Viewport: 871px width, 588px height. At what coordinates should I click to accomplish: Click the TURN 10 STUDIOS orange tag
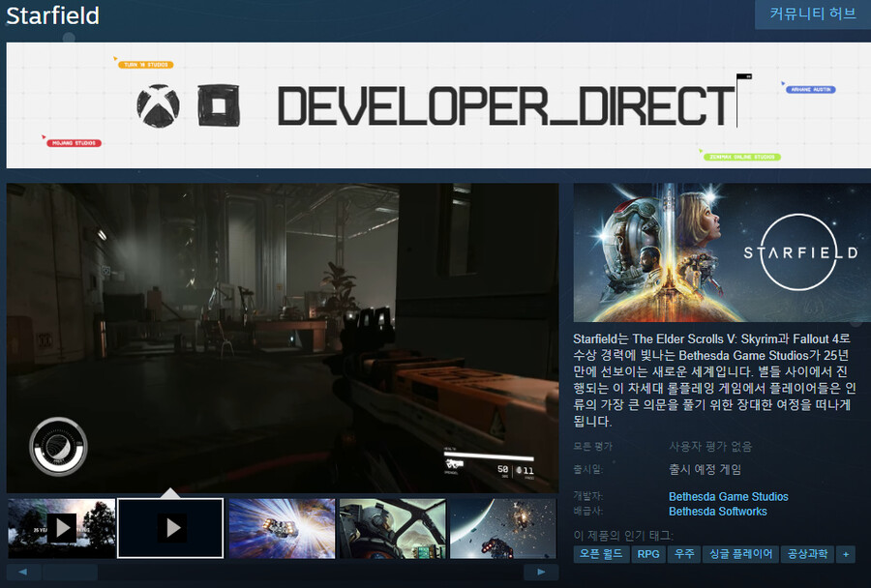click(x=145, y=65)
